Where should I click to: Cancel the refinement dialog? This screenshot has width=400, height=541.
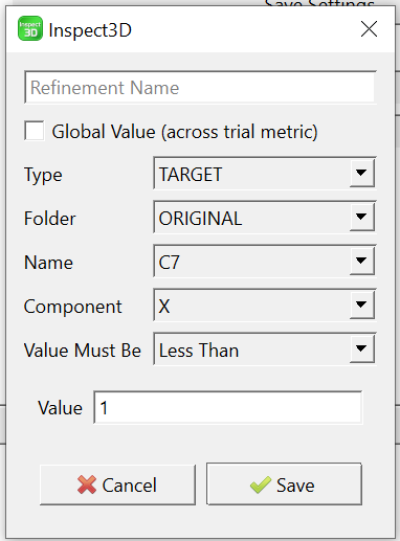(118, 485)
